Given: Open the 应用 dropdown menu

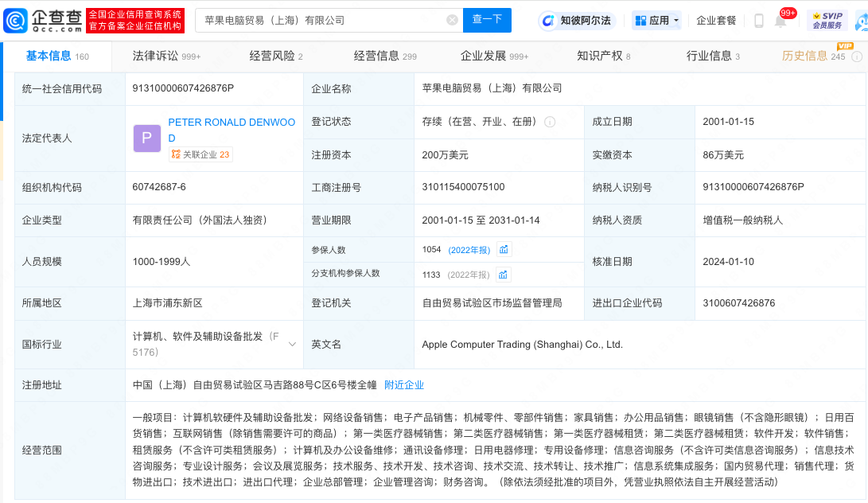Looking at the screenshot, I should point(657,21).
